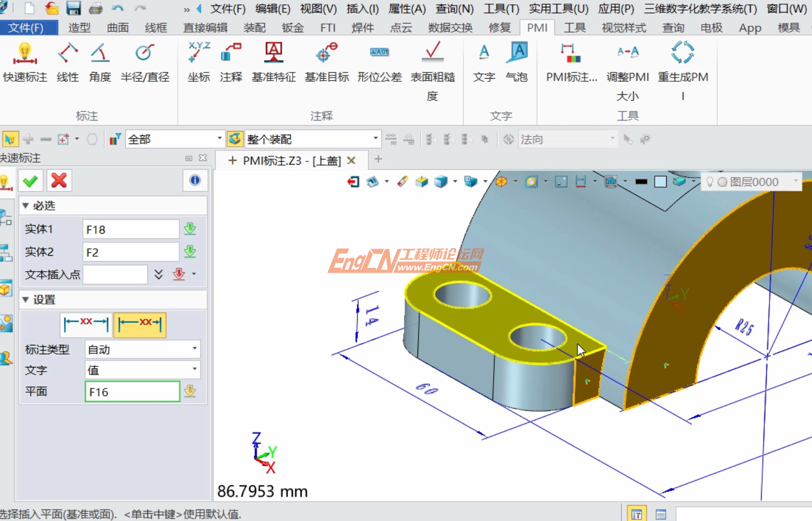
Task: Cancel using the red X button
Action: point(59,180)
